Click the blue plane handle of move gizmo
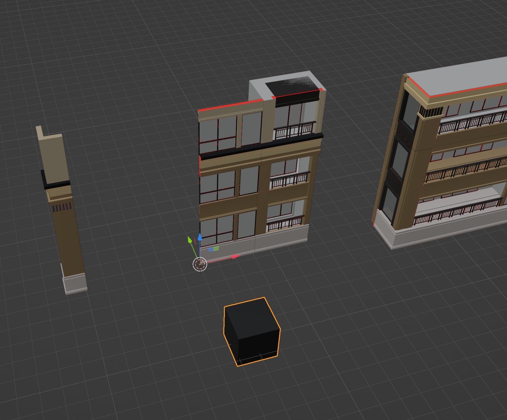This screenshot has width=507, height=420. pyautogui.click(x=211, y=249)
